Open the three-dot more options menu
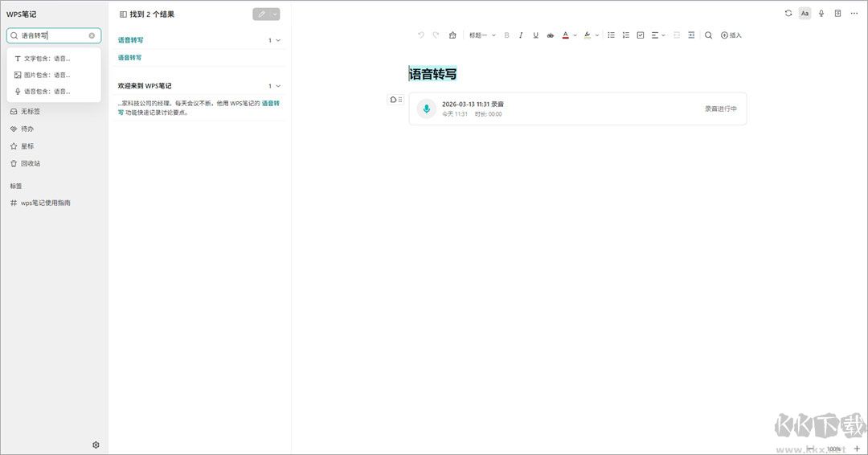The height and width of the screenshot is (455, 868). click(854, 14)
